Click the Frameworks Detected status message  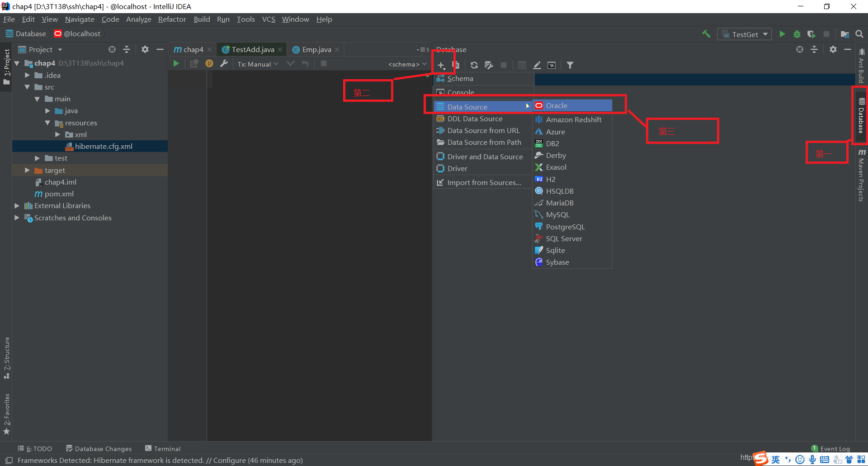(x=160, y=460)
